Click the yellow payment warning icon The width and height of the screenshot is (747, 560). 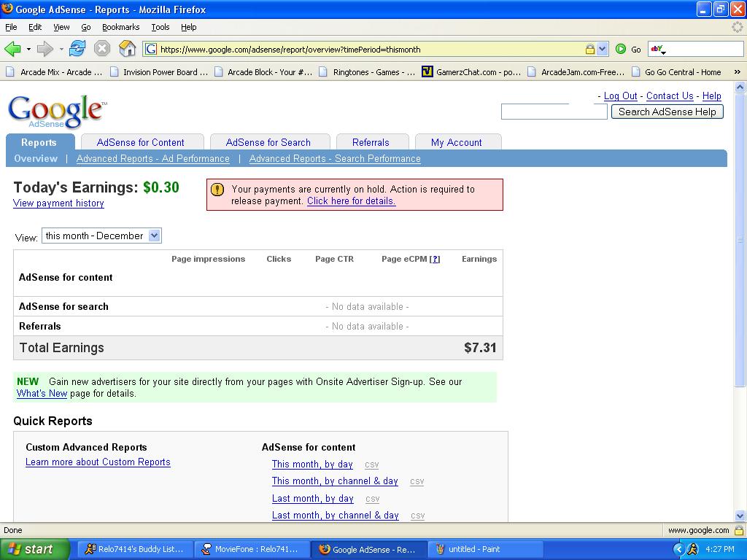tap(217, 190)
